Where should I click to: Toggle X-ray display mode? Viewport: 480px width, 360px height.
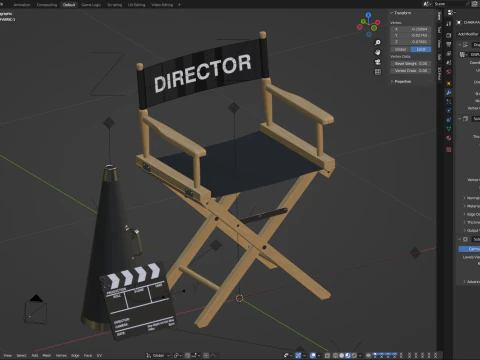[327, 355]
